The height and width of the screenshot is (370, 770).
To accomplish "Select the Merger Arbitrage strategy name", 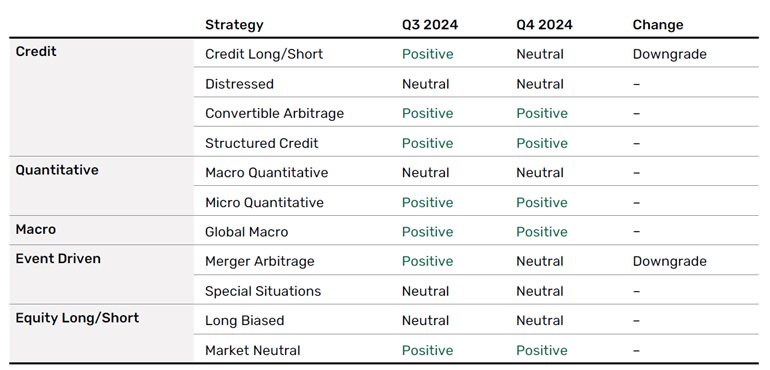I will tap(259, 261).
